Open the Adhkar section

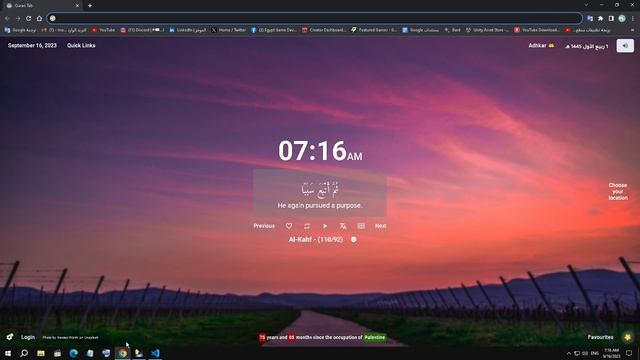click(x=541, y=46)
